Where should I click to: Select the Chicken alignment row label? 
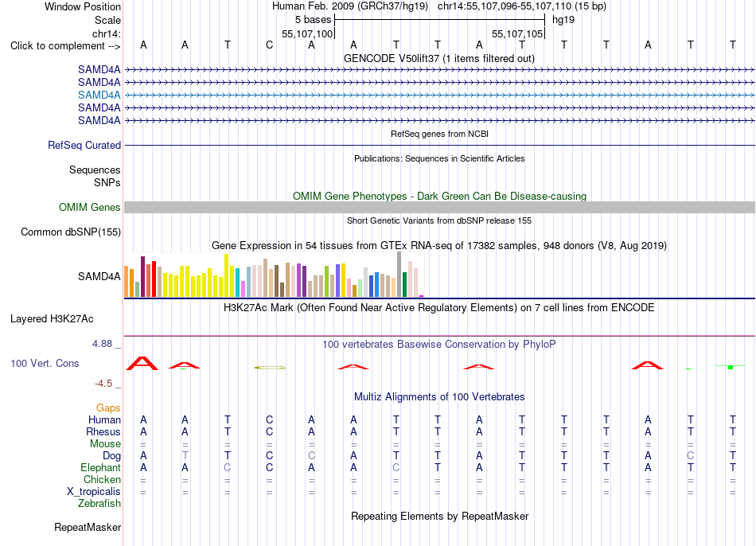pyautogui.click(x=102, y=479)
